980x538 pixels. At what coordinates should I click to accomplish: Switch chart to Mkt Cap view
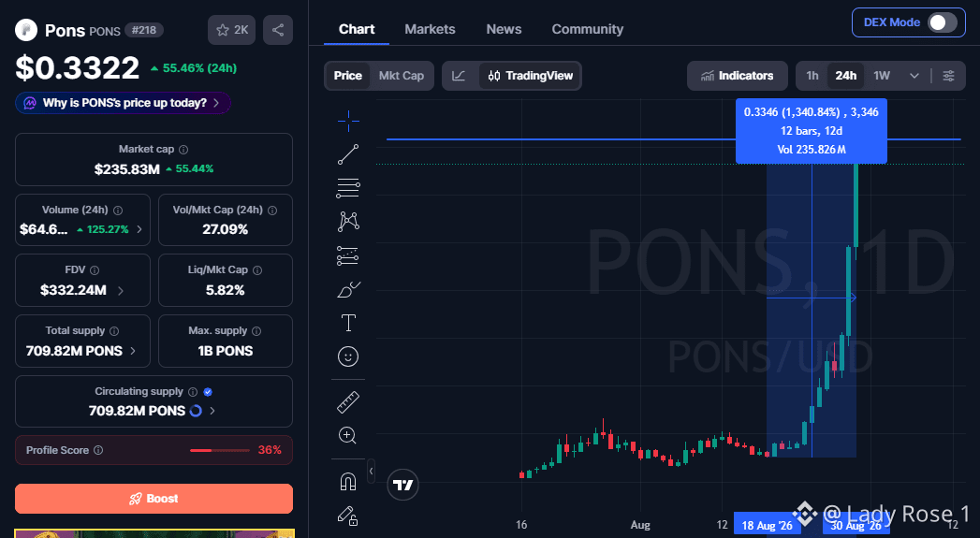[402, 76]
